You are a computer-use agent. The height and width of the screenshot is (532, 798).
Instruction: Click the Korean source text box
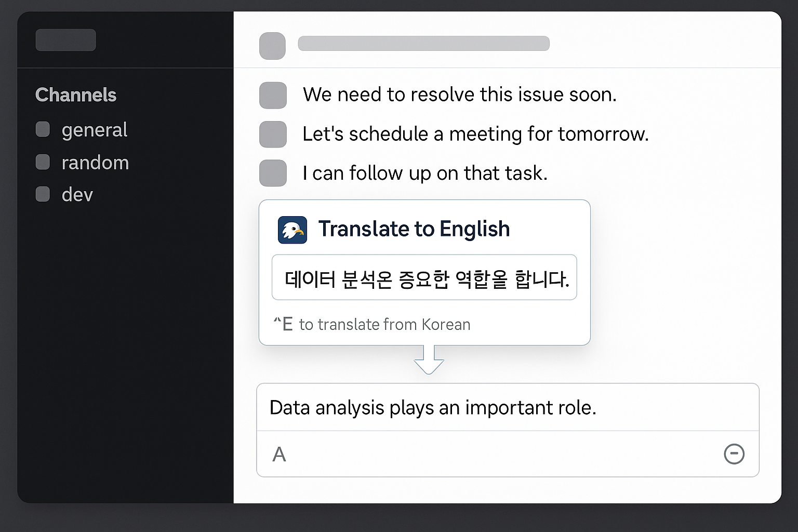[424, 277]
